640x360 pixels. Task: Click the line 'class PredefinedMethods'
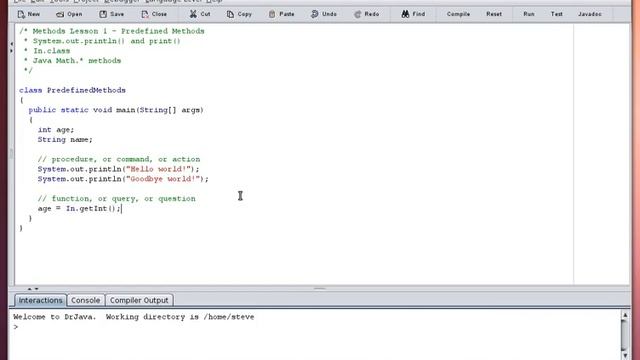(72, 90)
